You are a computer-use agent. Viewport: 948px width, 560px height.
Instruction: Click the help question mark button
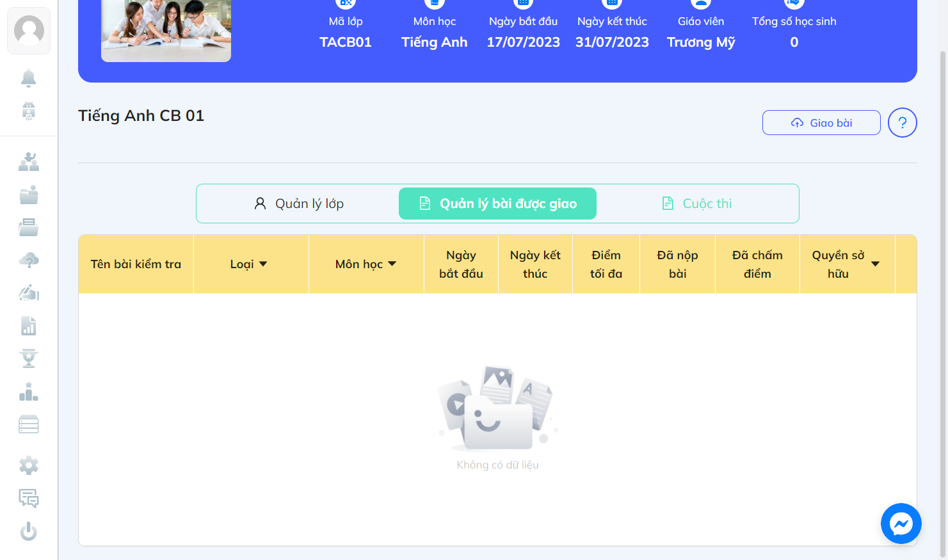(x=903, y=122)
